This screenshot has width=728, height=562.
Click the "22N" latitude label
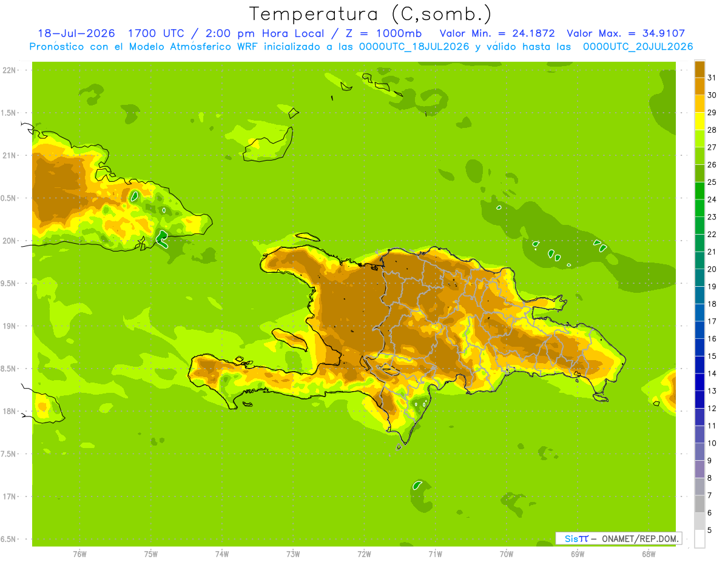click(9, 70)
